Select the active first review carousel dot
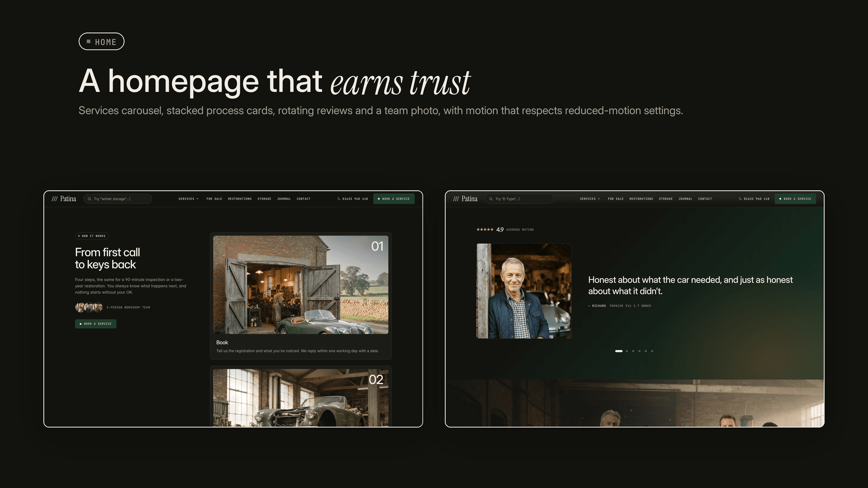This screenshot has height=488, width=868. point(619,351)
